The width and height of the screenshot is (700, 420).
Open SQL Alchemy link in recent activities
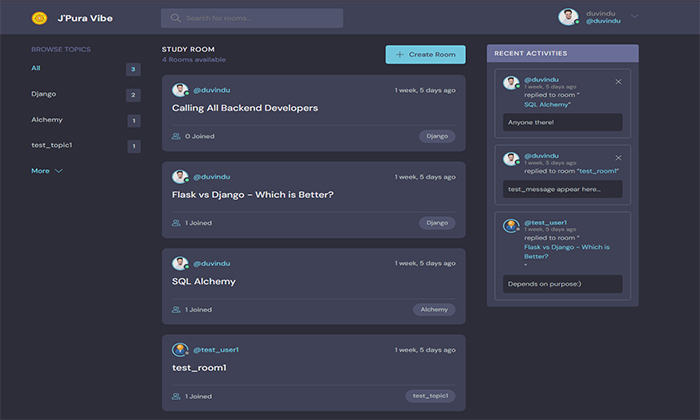point(547,104)
